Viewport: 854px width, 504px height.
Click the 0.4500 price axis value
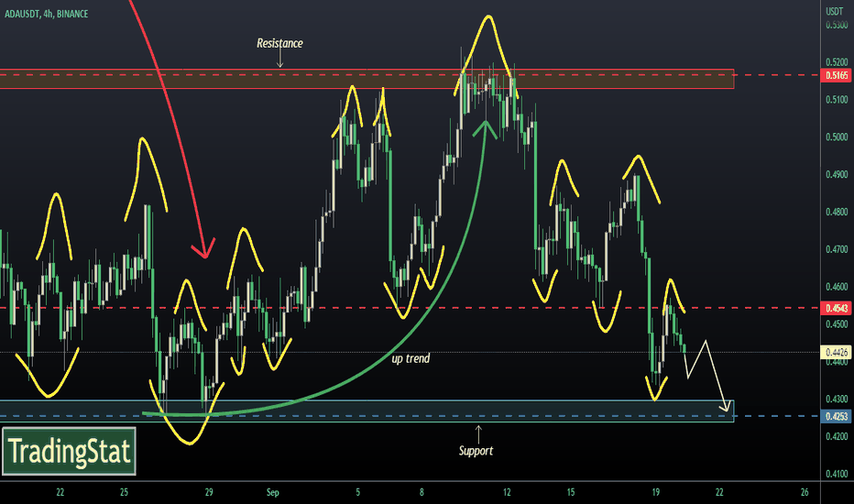click(837, 324)
